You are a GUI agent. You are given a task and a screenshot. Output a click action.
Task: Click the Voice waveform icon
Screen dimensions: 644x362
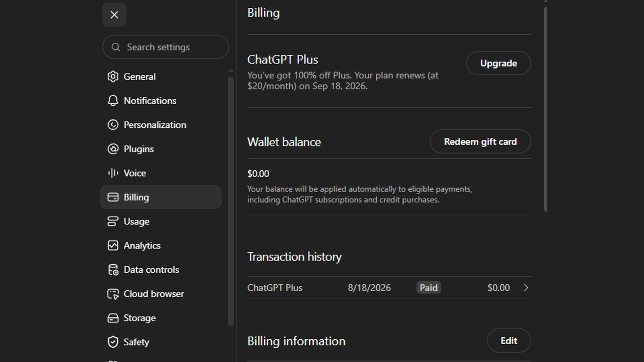pyautogui.click(x=113, y=173)
